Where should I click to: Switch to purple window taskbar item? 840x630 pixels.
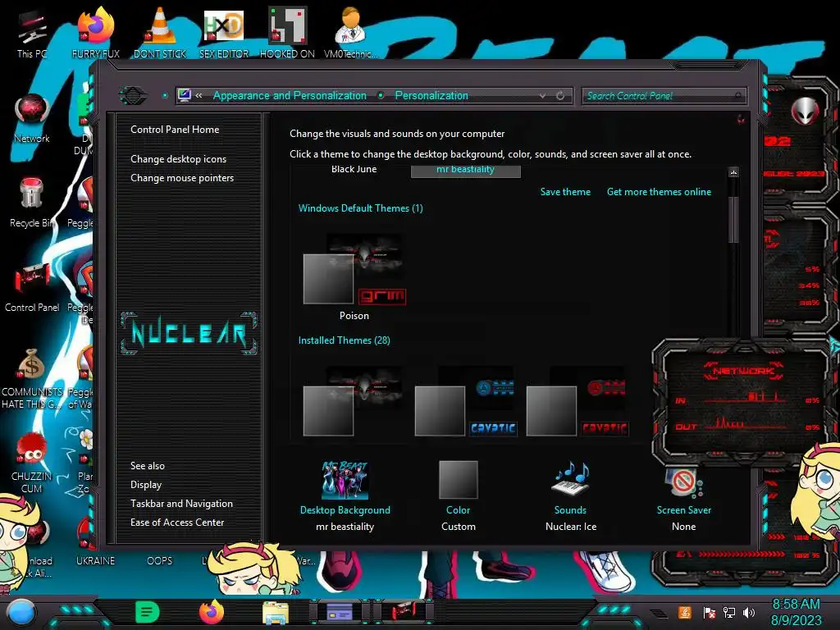[x=340, y=612]
